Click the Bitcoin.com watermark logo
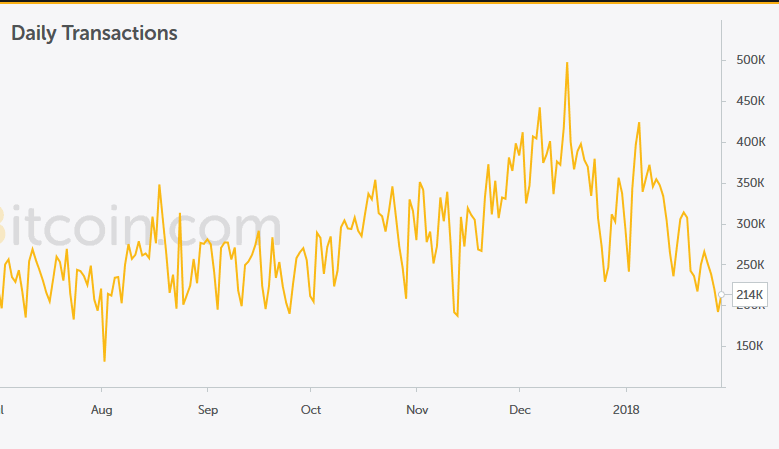The width and height of the screenshot is (779, 449). point(140,227)
